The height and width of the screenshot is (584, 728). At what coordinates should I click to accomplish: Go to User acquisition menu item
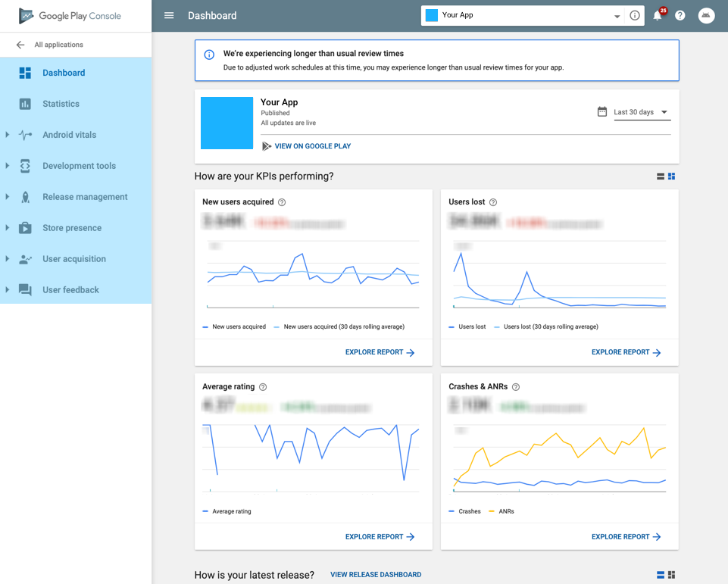[76, 259]
